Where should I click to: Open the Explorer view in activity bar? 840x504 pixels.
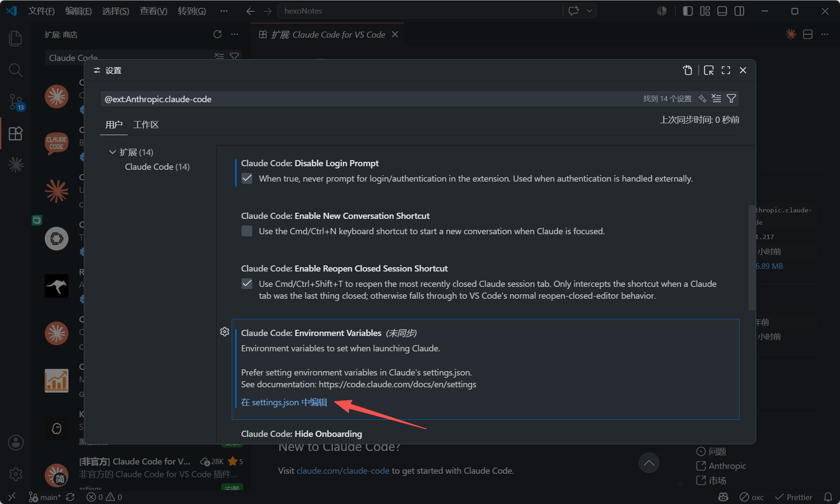pos(15,38)
